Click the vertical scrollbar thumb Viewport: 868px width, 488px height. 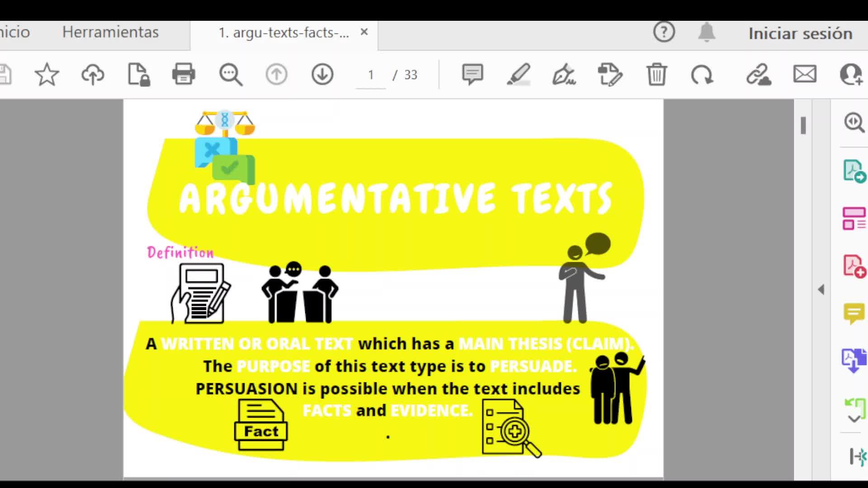[803, 126]
